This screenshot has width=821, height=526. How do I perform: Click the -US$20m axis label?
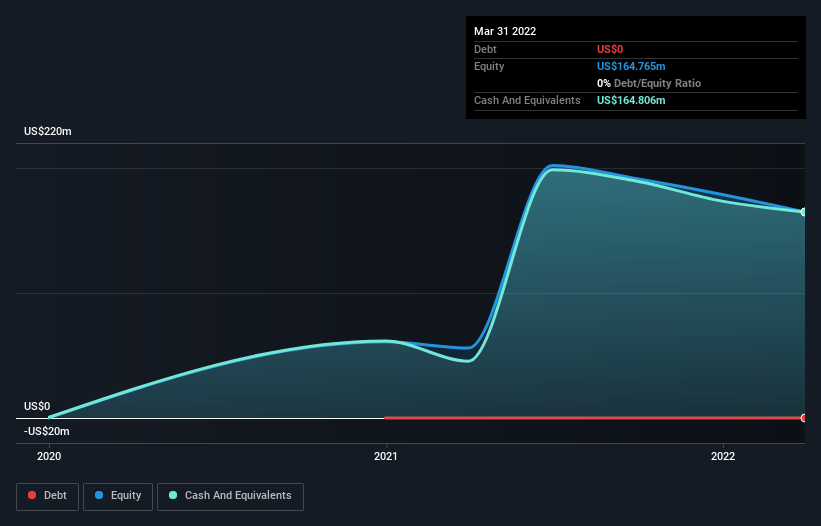point(47,431)
